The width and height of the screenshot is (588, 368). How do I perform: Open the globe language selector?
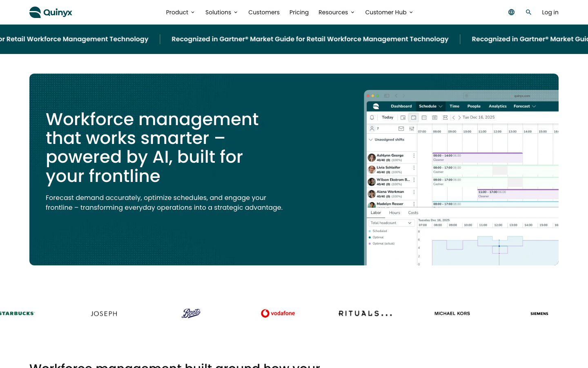511,12
